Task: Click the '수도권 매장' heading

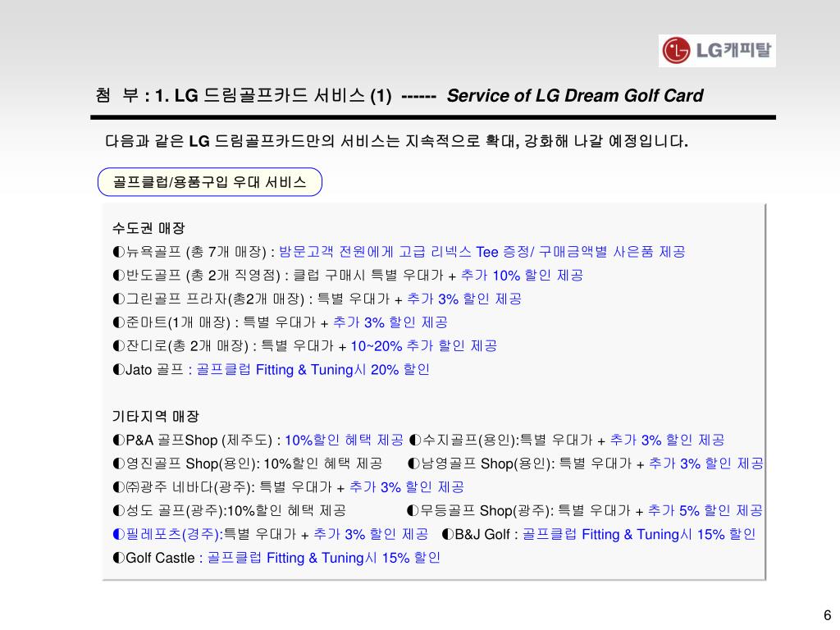Action: click(x=148, y=228)
